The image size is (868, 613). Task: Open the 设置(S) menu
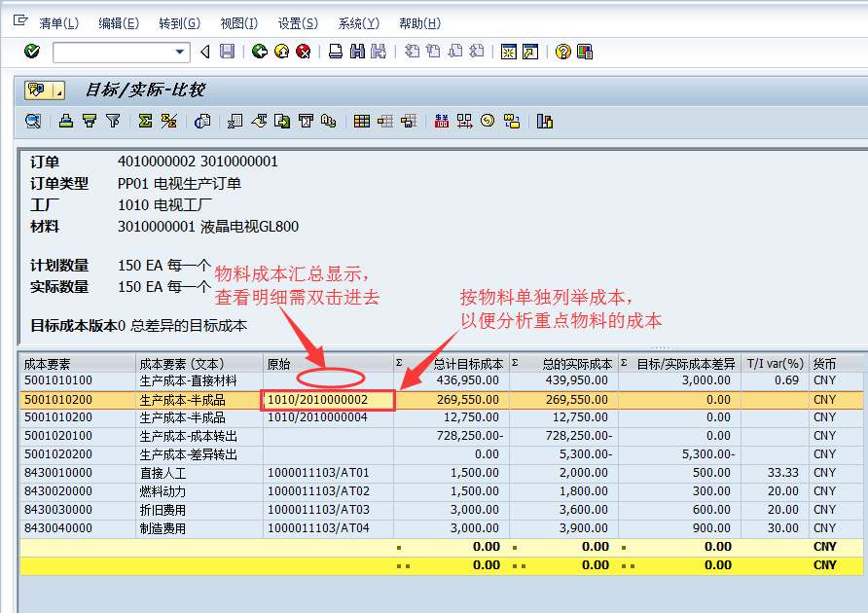pyautogui.click(x=298, y=23)
